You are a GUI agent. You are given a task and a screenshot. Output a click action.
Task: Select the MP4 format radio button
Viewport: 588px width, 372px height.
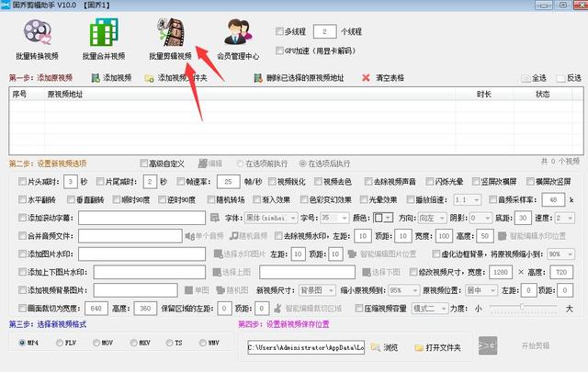pyautogui.click(x=22, y=343)
